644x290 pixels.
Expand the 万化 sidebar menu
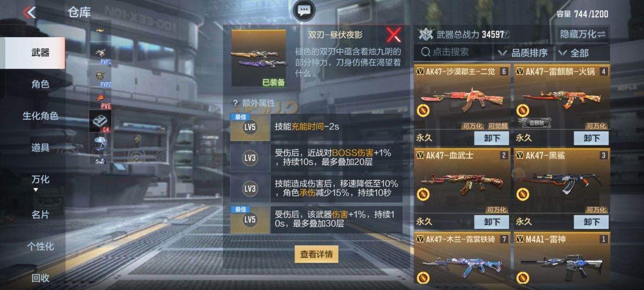(40, 183)
